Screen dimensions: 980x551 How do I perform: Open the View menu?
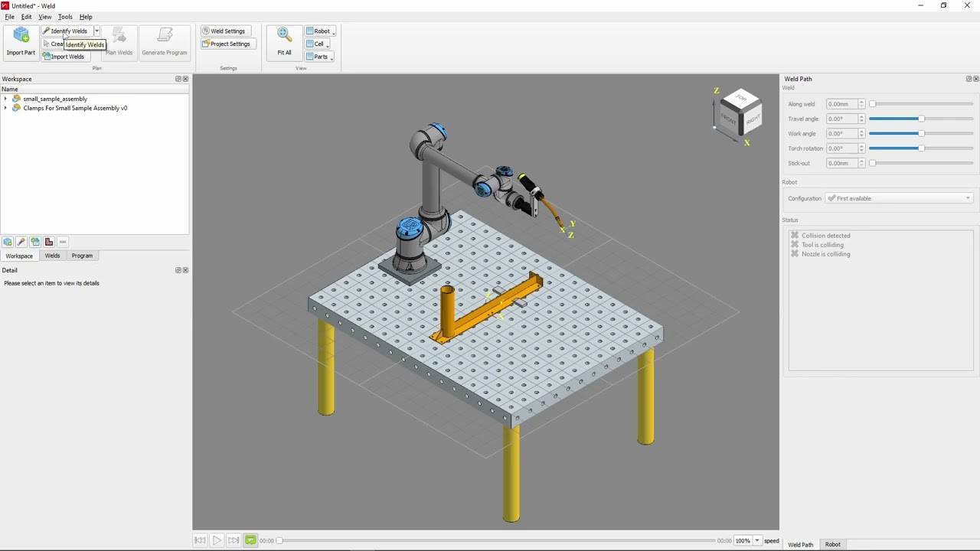[45, 17]
